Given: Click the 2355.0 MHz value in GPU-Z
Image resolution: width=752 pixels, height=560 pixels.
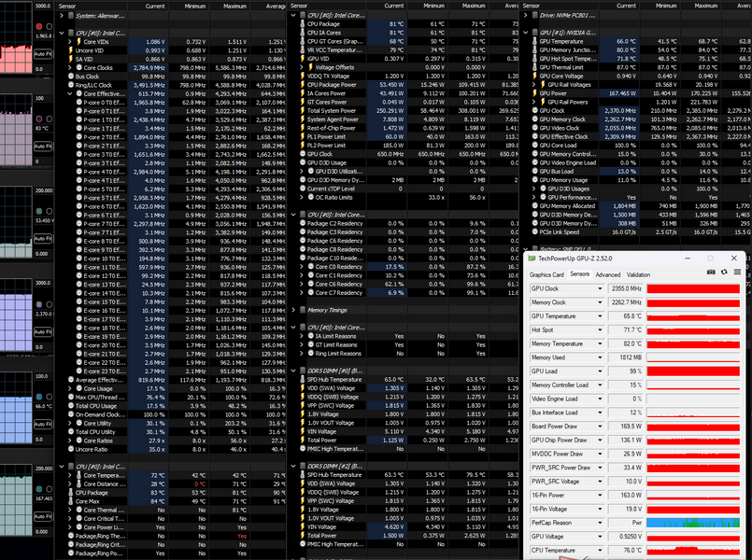Looking at the screenshot, I should click(x=625, y=288).
